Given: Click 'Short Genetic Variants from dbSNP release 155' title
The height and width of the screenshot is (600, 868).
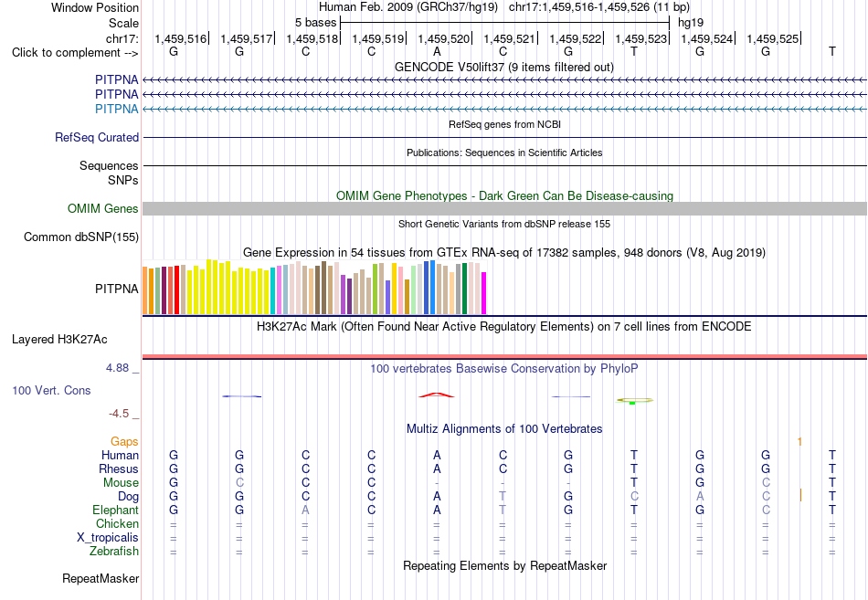Looking at the screenshot, I should coord(504,224).
